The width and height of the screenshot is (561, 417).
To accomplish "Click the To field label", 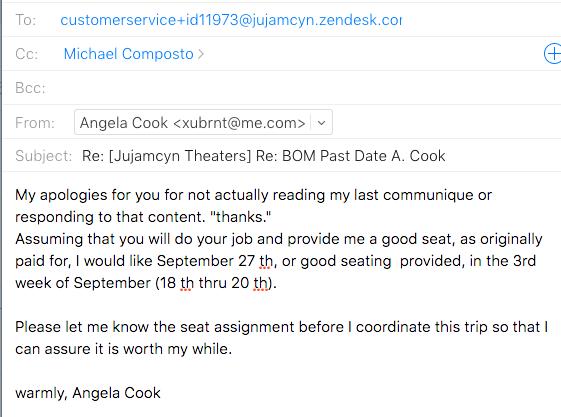I will pos(26,20).
